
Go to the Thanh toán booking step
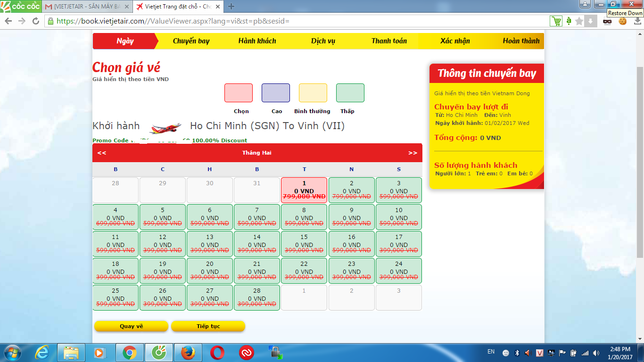tap(389, 41)
